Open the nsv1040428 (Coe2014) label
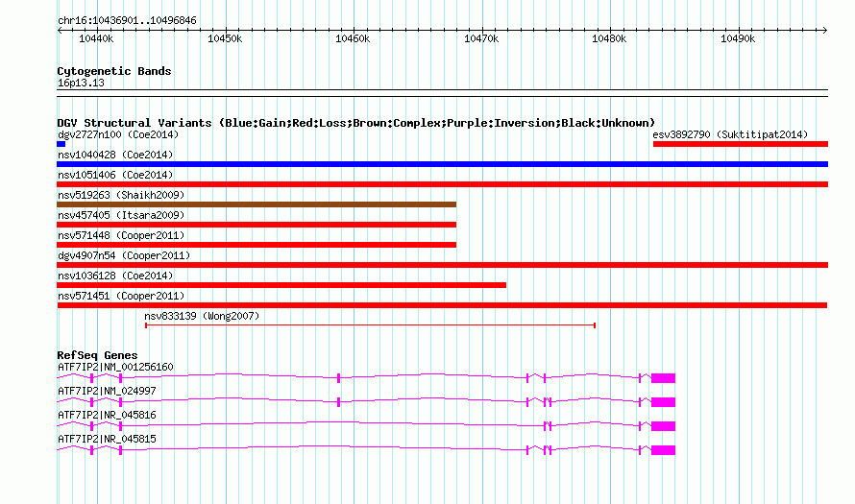The width and height of the screenshot is (855, 504). (115, 155)
